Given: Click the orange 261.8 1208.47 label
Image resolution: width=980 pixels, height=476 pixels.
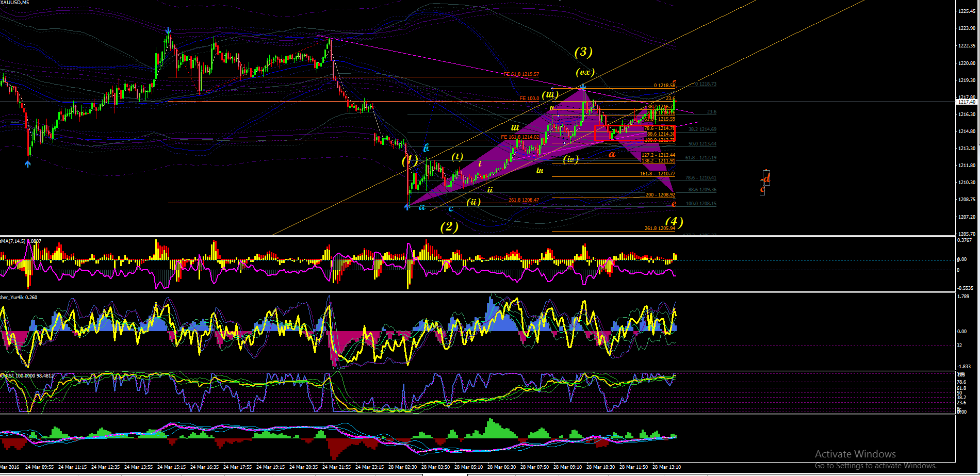Looking at the screenshot, I should (524, 200).
